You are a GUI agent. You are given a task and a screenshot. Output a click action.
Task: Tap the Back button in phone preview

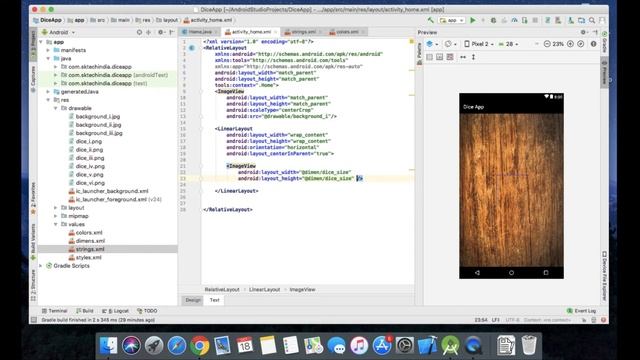click(x=477, y=272)
